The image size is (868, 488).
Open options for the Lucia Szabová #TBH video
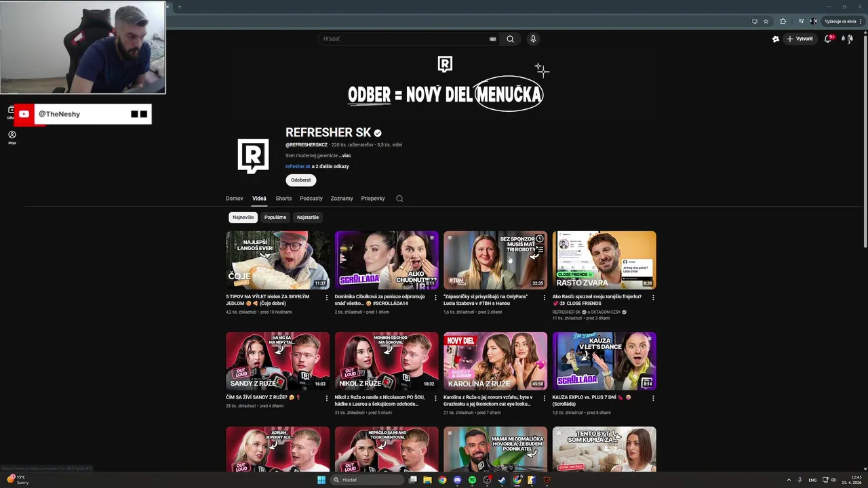point(544,298)
